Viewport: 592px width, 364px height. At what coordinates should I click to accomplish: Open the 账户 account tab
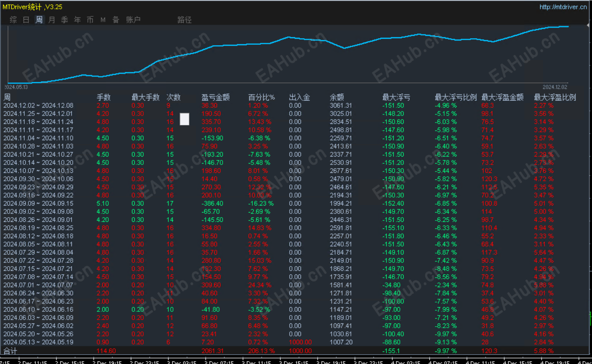coord(133,20)
